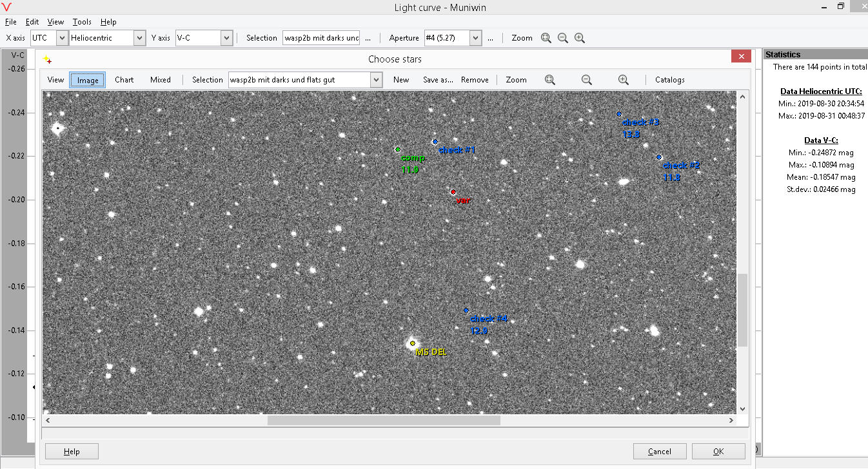Viewport: 868px width, 469px height.
Task: Open the Tools menu
Action: point(82,22)
